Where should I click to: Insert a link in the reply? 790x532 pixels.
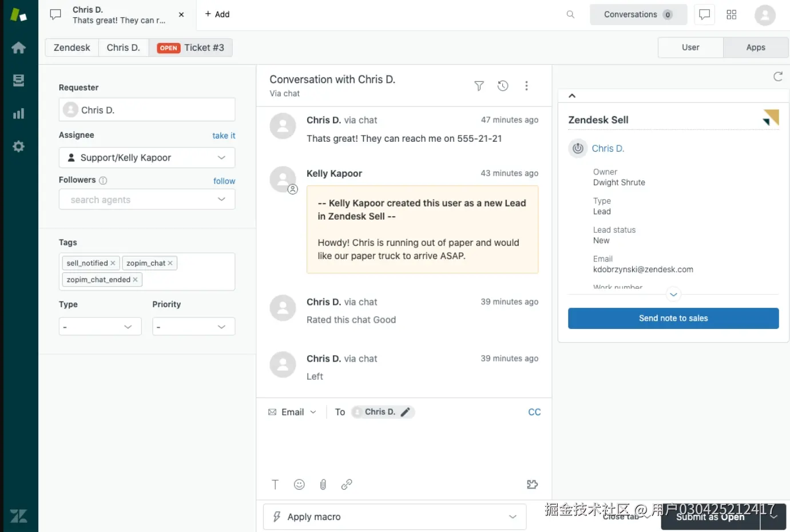(x=347, y=485)
